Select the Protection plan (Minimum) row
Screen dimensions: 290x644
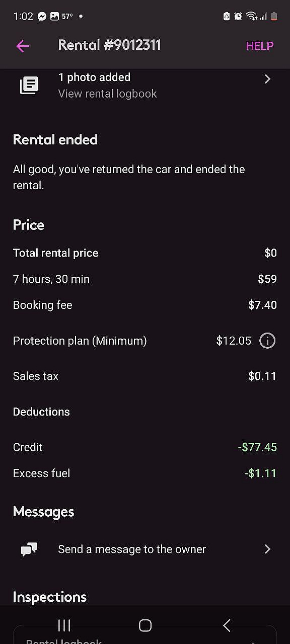(x=145, y=341)
